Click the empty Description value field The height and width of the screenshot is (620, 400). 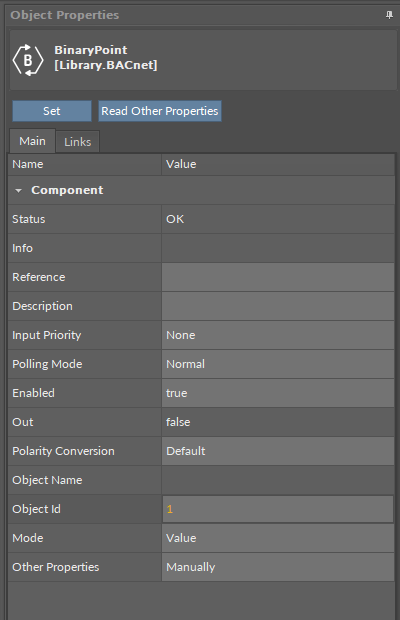278,306
